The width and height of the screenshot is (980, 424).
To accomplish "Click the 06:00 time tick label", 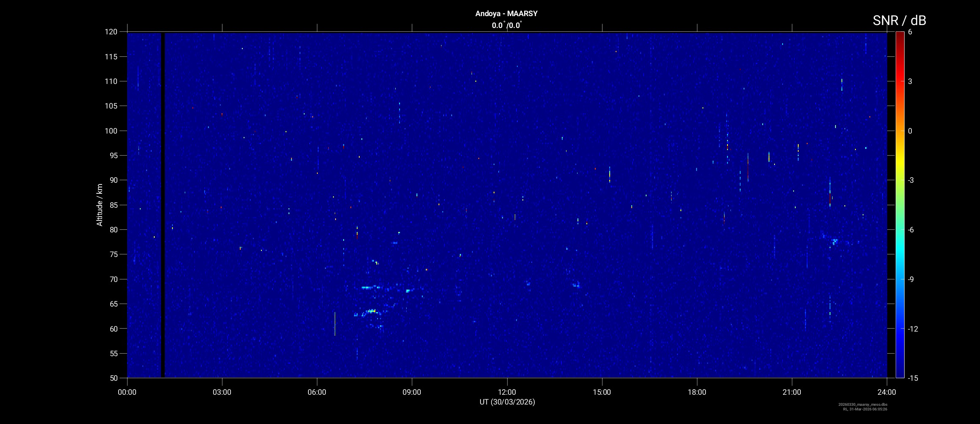I will click(x=317, y=392).
